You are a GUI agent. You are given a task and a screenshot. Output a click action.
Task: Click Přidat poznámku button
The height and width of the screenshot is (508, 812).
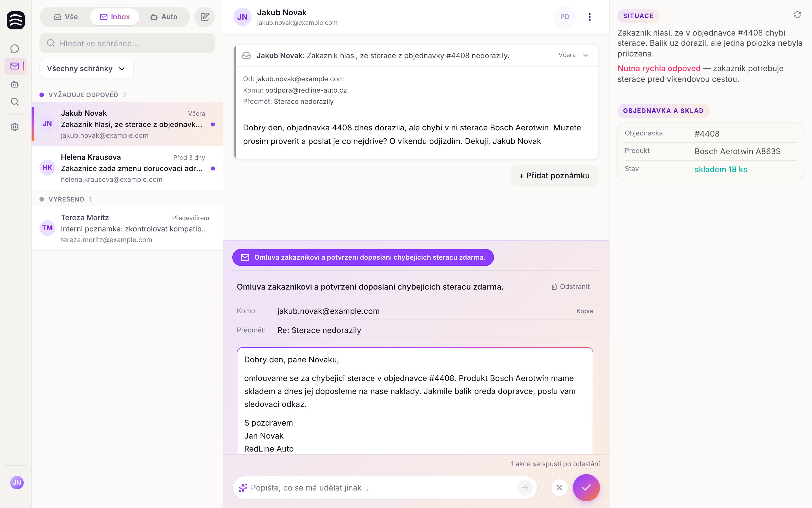tap(554, 175)
